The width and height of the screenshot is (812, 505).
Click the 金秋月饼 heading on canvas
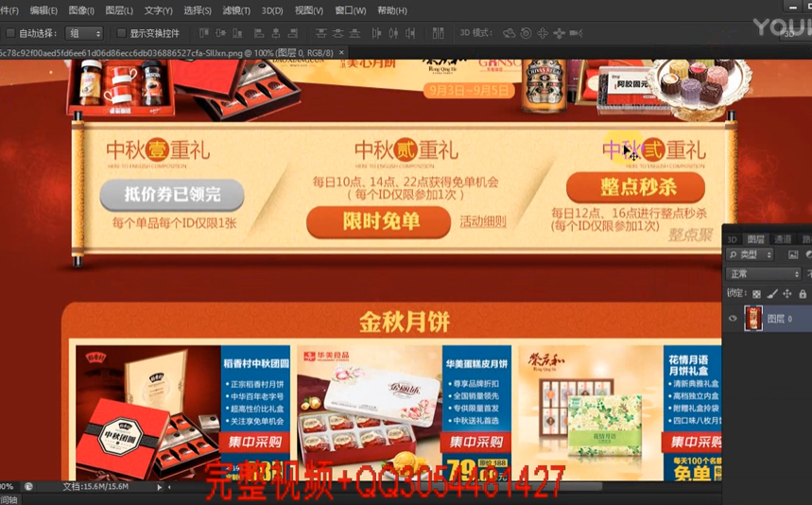pyautogui.click(x=405, y=322)
